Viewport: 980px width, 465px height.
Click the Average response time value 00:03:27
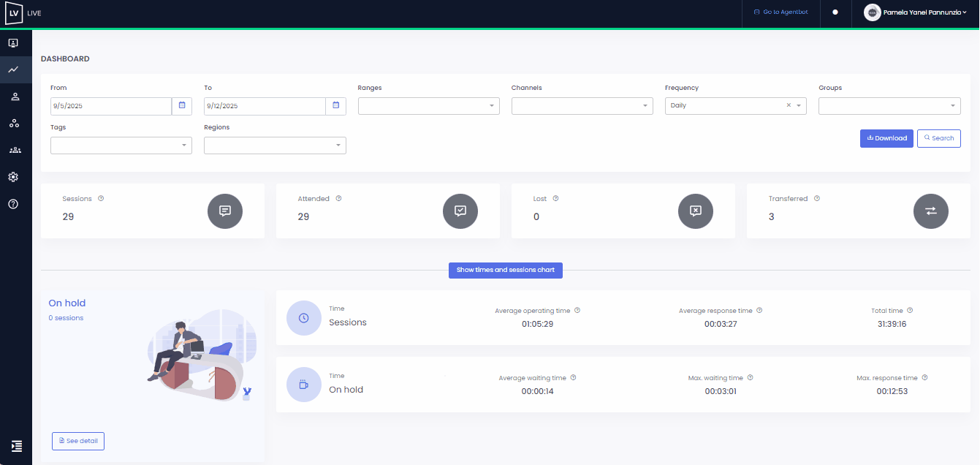pyautogui.click(x=720, y=324)
